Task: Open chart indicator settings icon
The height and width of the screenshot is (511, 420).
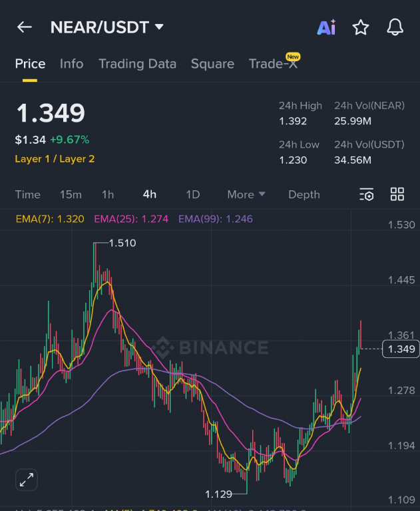Action: [x=367, y=194]
